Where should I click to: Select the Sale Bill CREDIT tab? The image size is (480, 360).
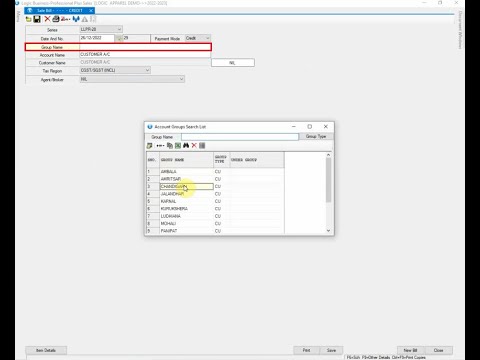pos(59,10)
